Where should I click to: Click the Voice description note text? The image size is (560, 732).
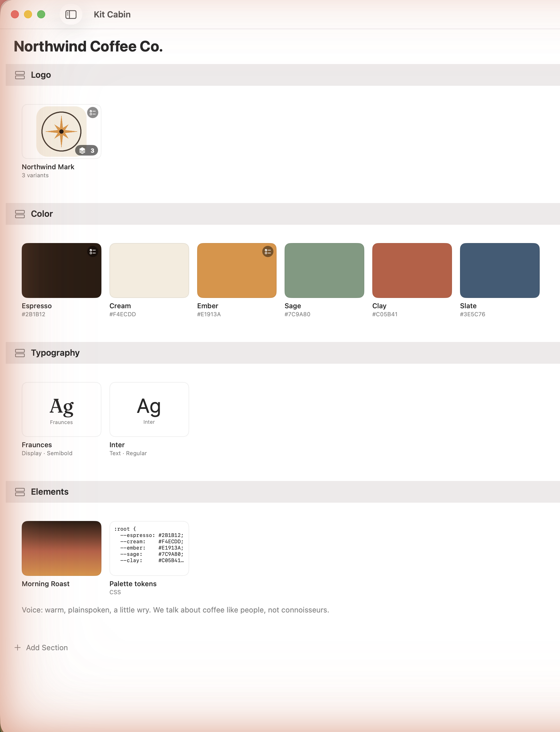tap(175, 610)
